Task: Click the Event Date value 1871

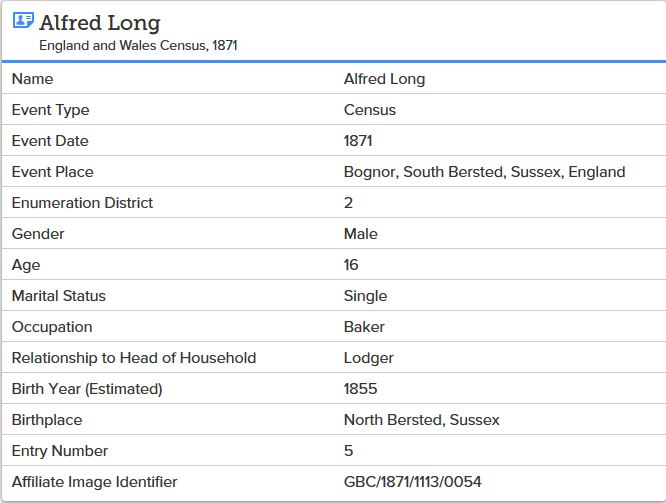Action: point(358,141)
